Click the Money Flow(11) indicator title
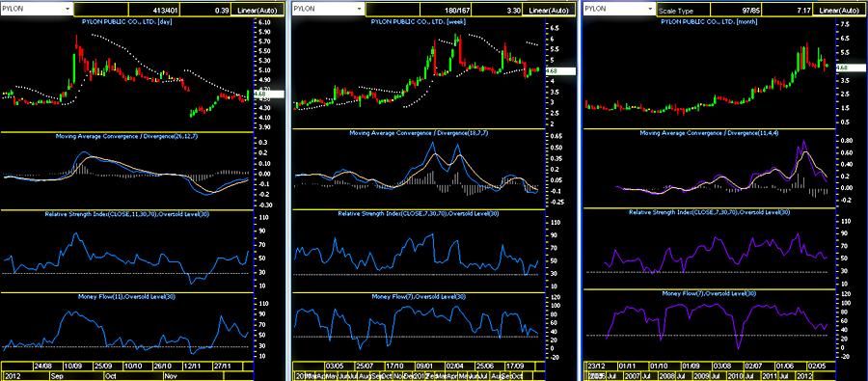The width and height of the screenshot is (868, 381). pos(127,297)
